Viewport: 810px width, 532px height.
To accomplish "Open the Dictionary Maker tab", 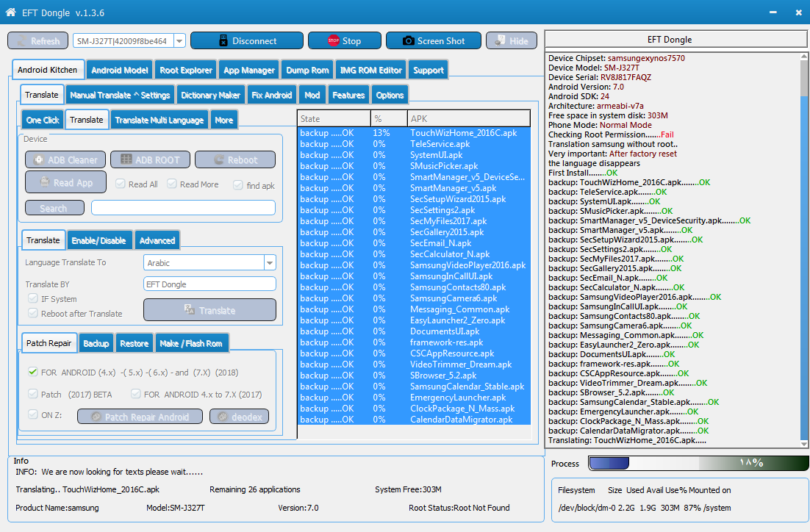I will [210, 95].
